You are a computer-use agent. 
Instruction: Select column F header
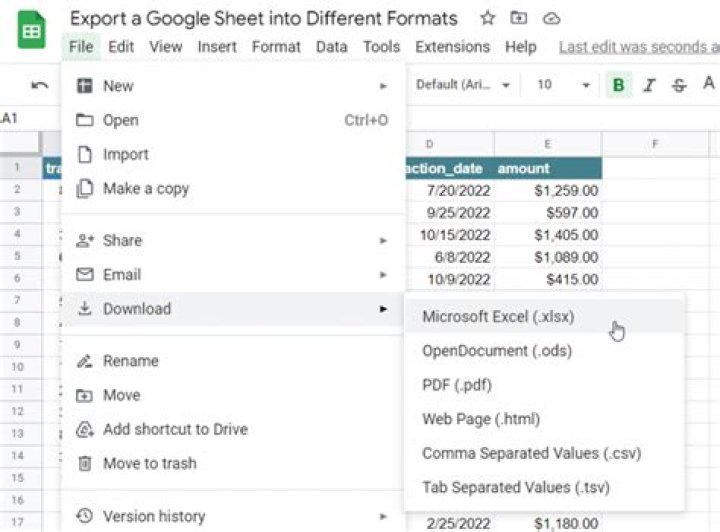point(655,144)
